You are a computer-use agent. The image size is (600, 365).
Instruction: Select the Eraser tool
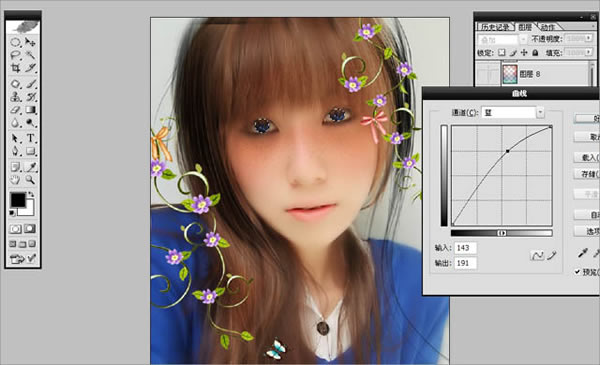(15, 110)
